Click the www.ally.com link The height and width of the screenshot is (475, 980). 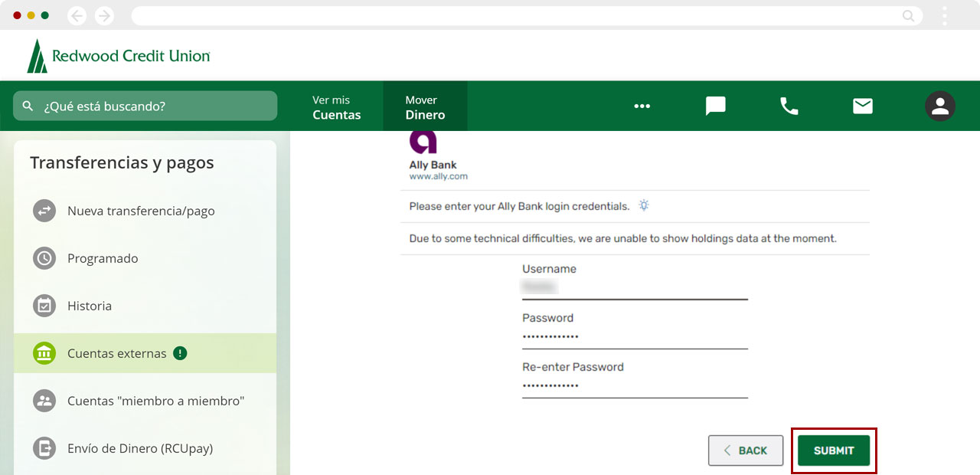coord(438,176)
